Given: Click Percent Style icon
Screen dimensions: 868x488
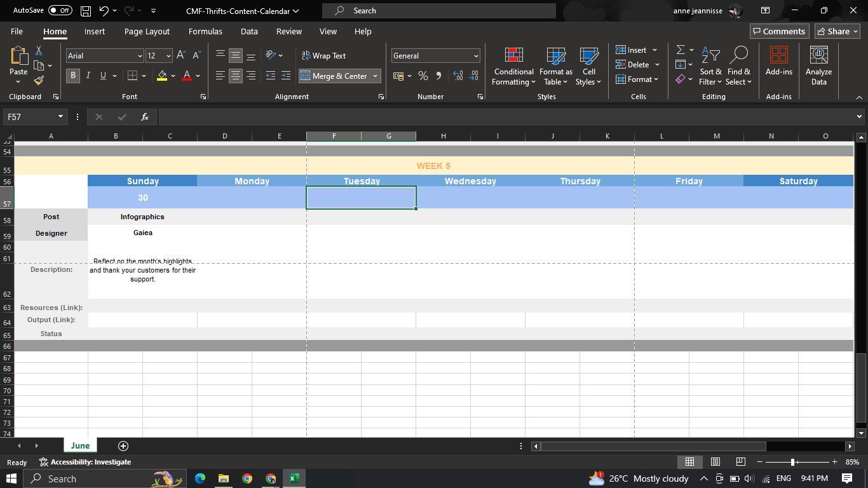Looking at the screenshot, I should coord(423,76).
